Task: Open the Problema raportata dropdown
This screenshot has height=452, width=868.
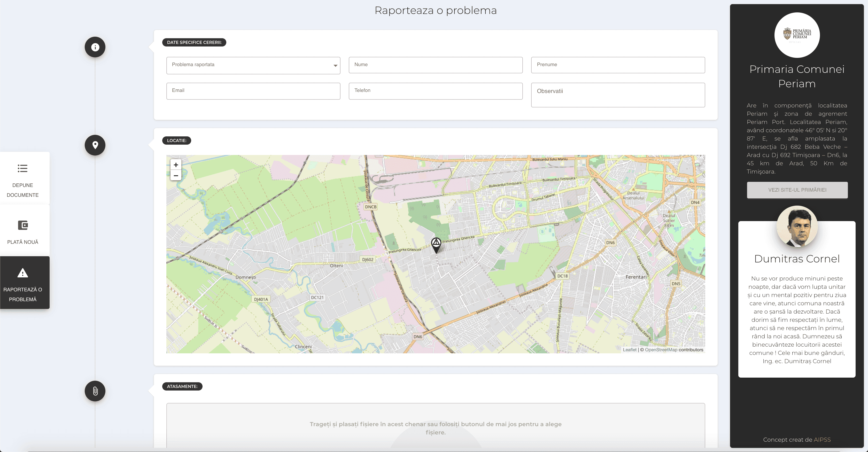Action: click(x=253, y=65)
